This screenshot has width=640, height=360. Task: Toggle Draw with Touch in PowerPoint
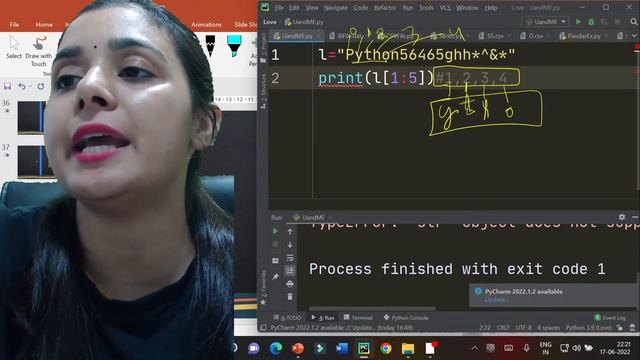38,52
